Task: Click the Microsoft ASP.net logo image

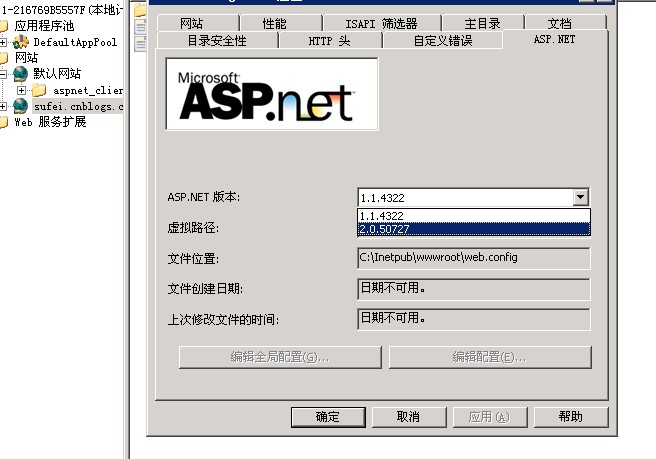Action: pyautogui.click(x=272, y=94)
